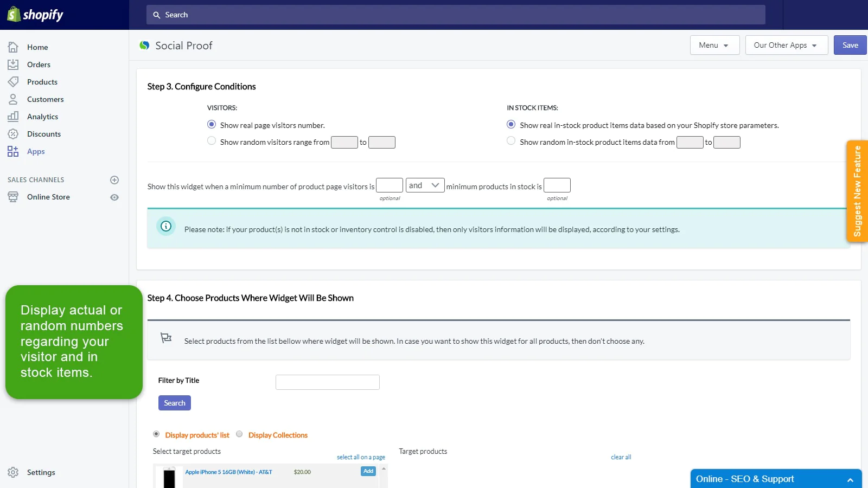Click the Settings gear icon
The height and width of the screenshot is (488, 868).
pyautogui.click(x=13, y=472)
